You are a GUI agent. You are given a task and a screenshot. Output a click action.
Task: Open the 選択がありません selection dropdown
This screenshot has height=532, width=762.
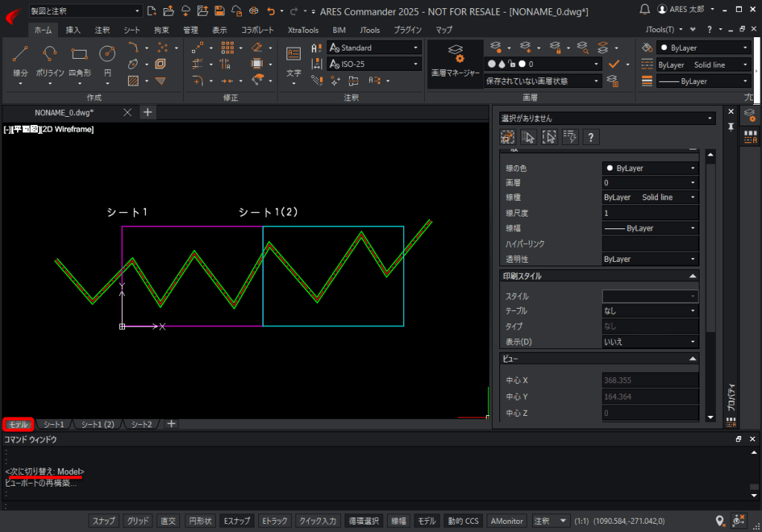coord(607,118)
